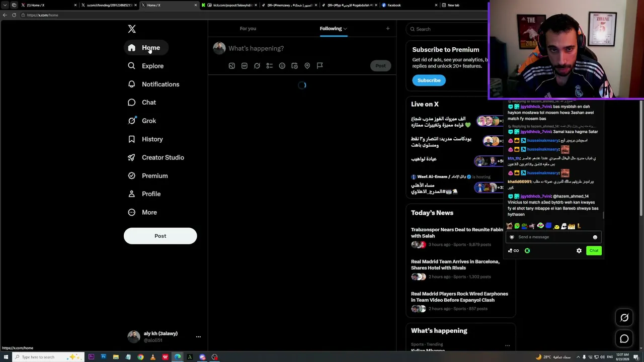Open the emoji picker in composer

pyautogui.click(x=282, y=66)
